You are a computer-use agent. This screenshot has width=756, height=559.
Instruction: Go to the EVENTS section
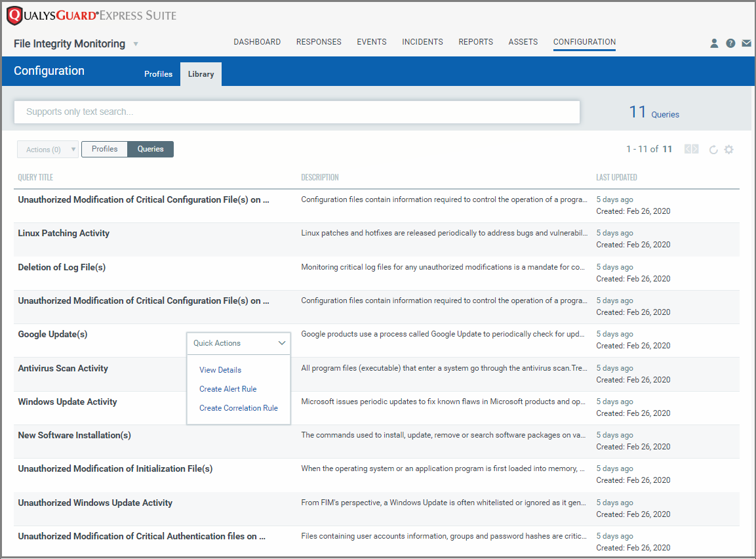[x=372, y=42]
